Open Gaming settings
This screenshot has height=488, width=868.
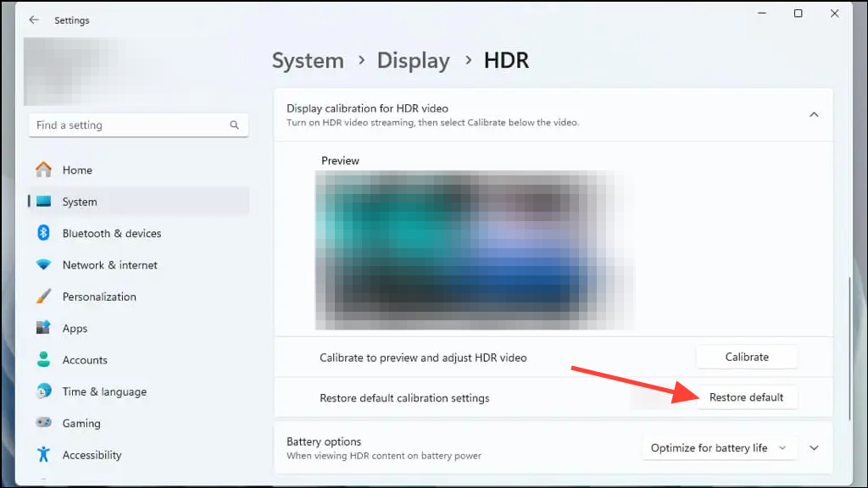(x=81, y=423)
